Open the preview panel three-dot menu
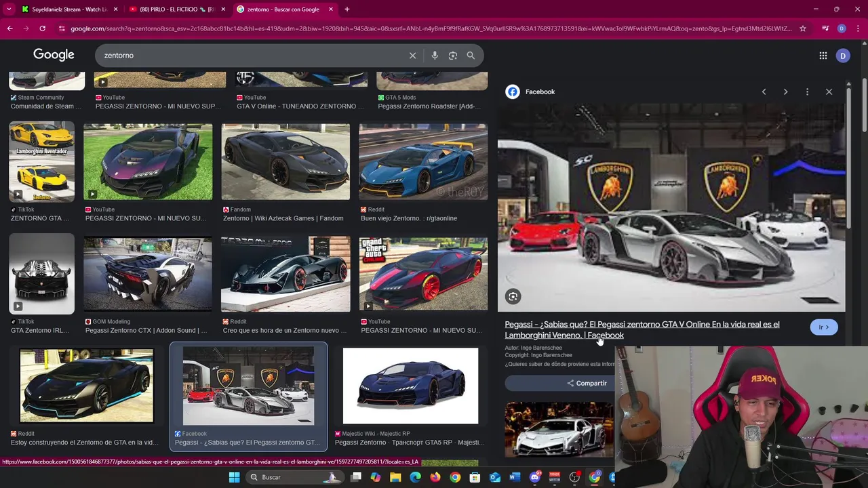The width and height of the screenshot is (868, 488). click(807, 91)
